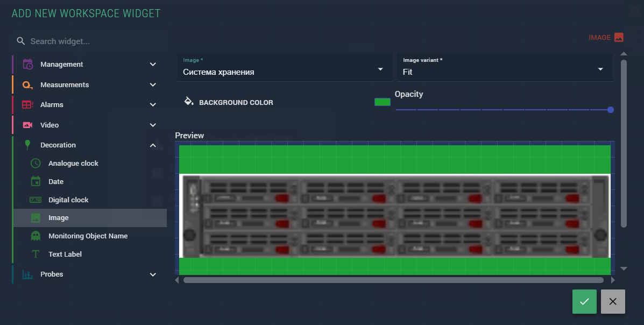Expand the Management category chevron
The width and height of the screenshot is (644, 325).
(x=153, y=65)
